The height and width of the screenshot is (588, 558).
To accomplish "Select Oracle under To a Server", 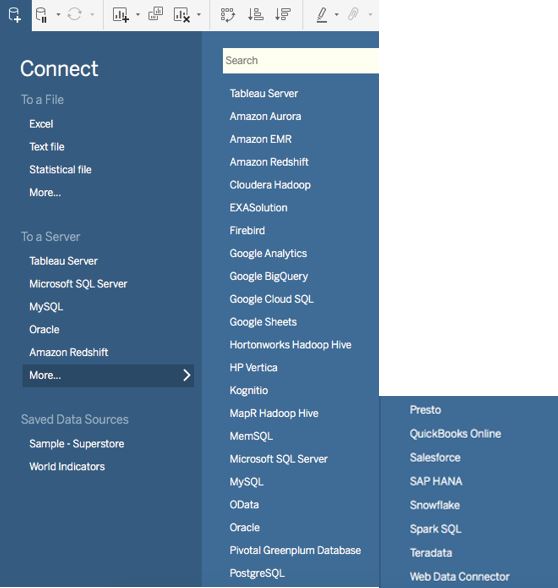I will [44, 330].
